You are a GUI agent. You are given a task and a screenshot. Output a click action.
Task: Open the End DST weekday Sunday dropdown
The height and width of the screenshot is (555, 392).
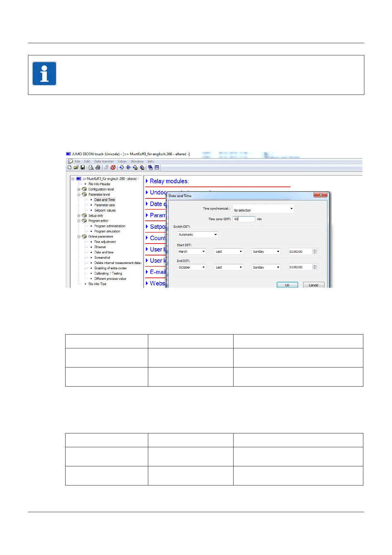[266, 267]
